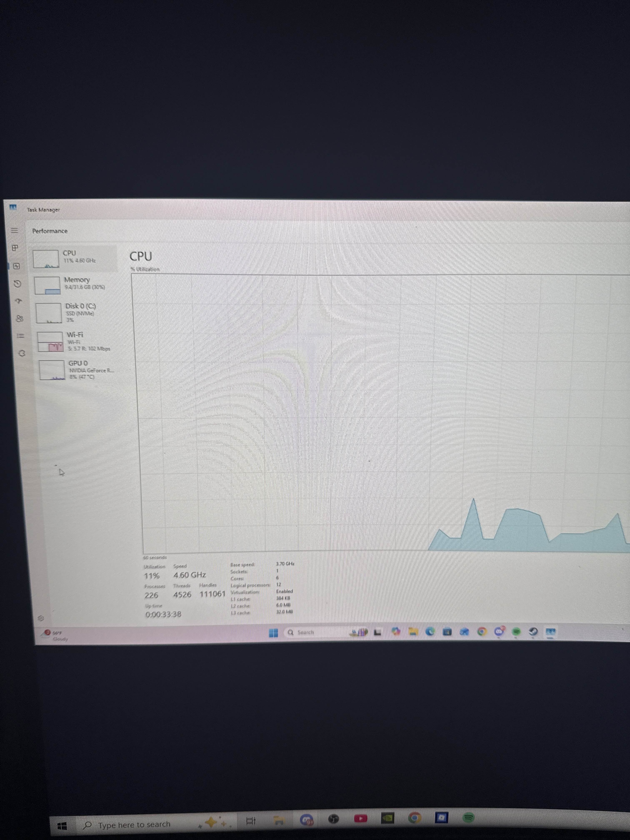The height and width of the screenshot is (840, 630).
Task: Click the Windows 11 Start button
Action: (x=273, y=633)
